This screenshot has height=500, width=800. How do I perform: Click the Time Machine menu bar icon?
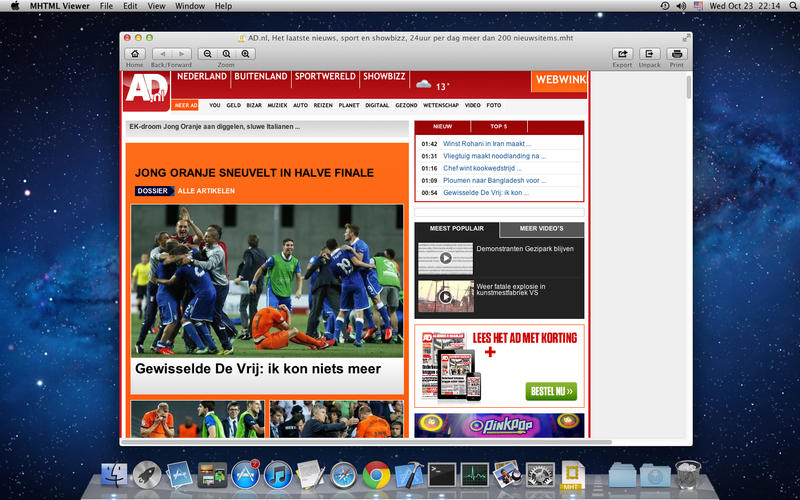[x=664, y=6]
